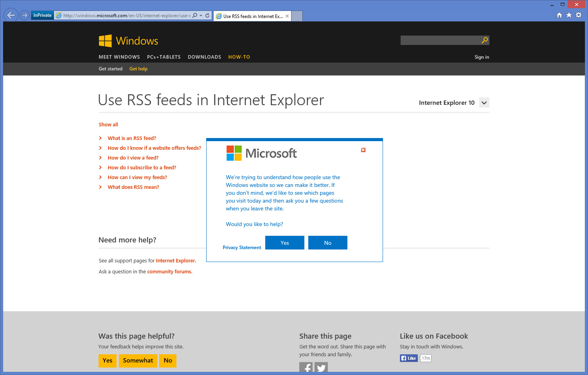Click the yellow search magnifier icon

[x=485, y=40]
